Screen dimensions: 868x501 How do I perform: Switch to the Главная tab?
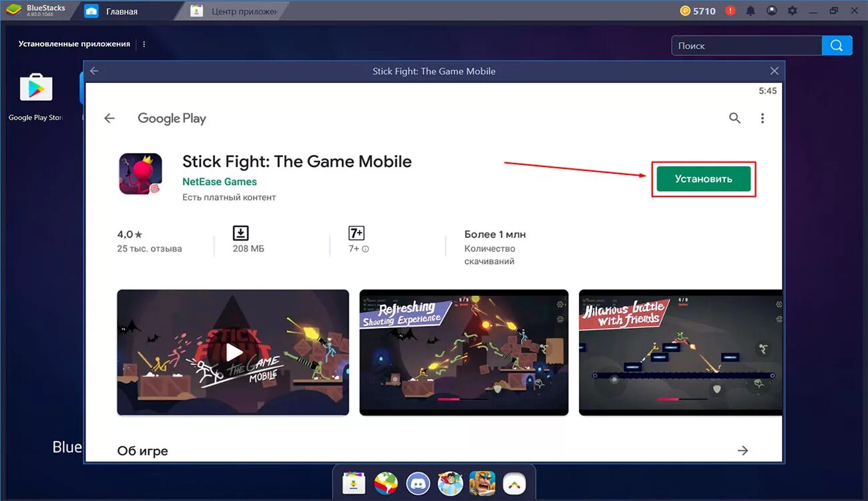[122, 11]
